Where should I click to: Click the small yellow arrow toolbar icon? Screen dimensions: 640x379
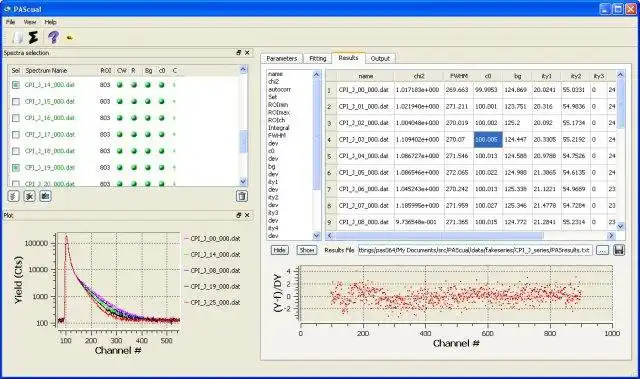(70, 38)
